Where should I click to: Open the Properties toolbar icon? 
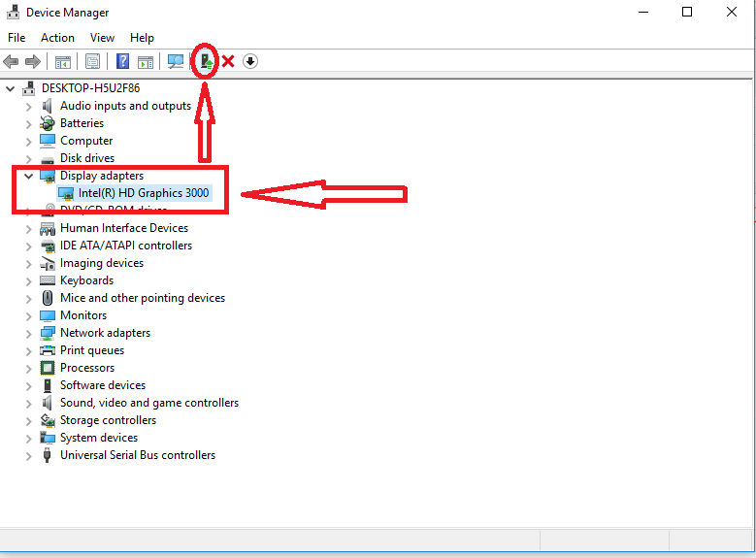pos(92,61)
